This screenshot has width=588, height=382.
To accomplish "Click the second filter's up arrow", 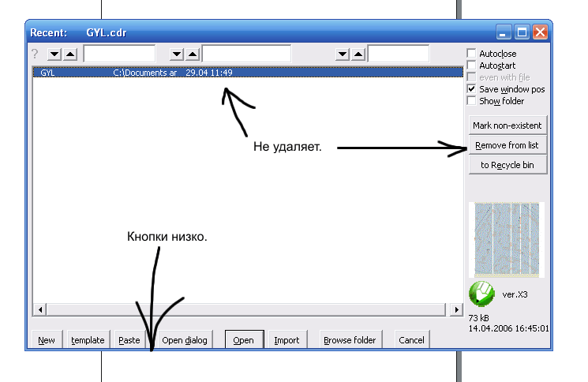I will coord(193,54).
